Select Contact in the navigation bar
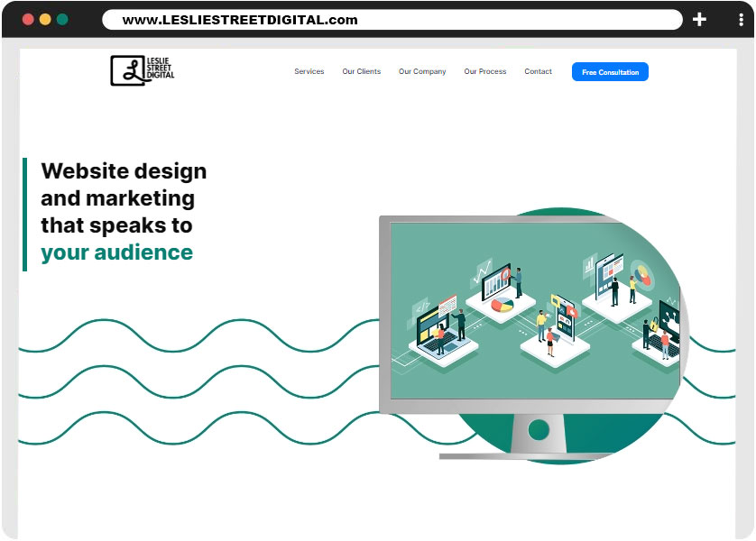This screenshot has width=756, height=541. click(x=538, y=72)
